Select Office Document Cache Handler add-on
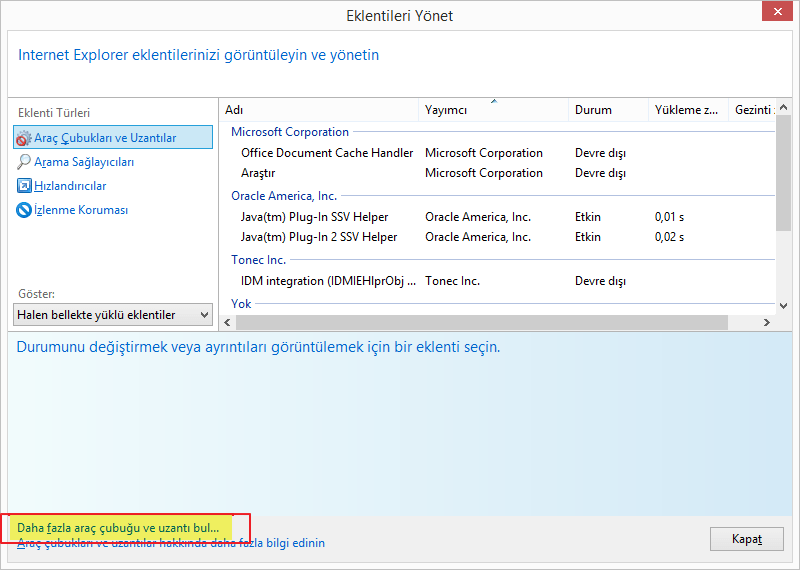 click(327, 153)
